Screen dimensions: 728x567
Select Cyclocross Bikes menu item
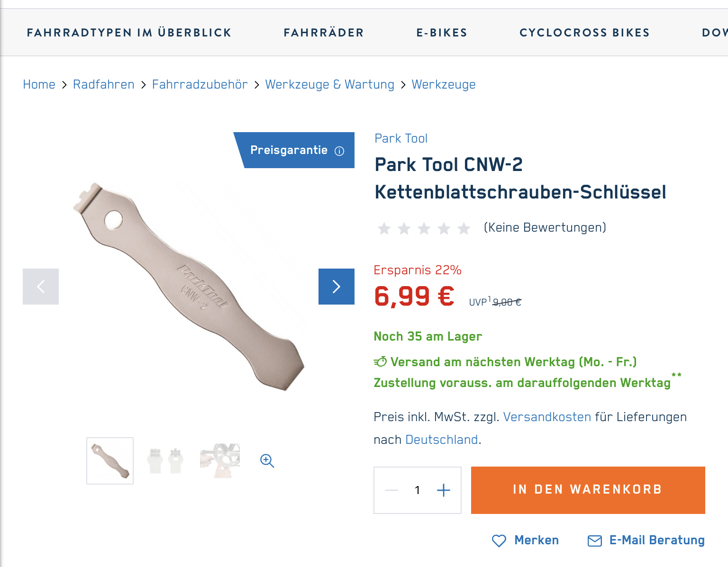point(584,33)
